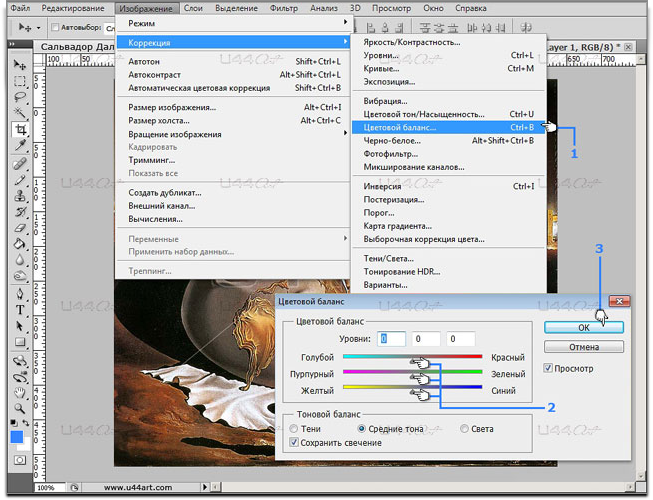This screenshot has width=653, height=500.
Task: Select the Zoom tool
Action: (x=20, y=408)
